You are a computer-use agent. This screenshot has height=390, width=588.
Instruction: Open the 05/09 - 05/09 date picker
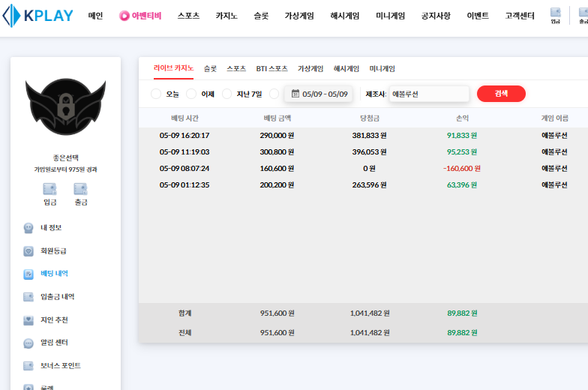[318, 94]
